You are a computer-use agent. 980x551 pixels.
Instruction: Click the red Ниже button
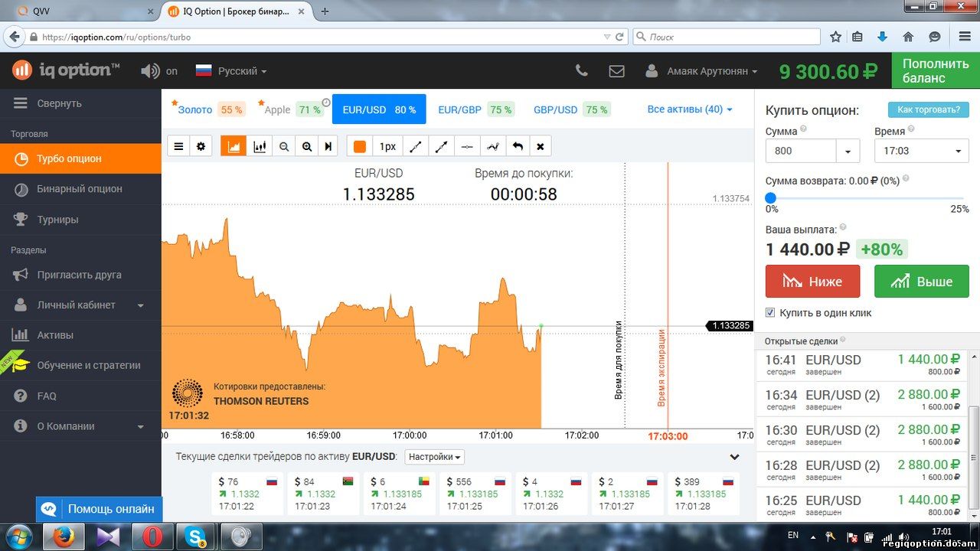812,281
